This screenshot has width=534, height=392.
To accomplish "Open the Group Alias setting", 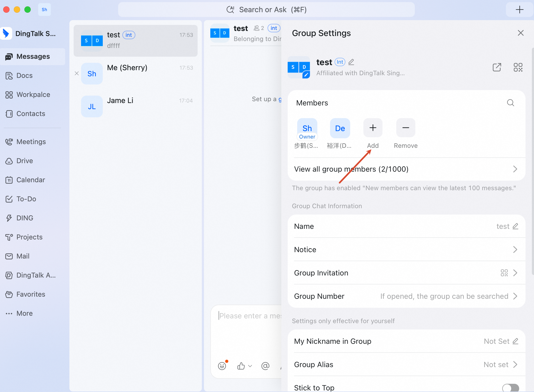I will pos(406,364).
